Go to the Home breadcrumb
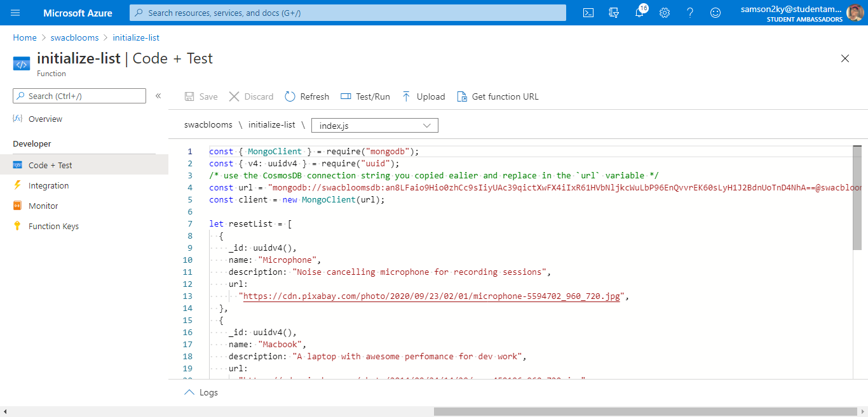Viewport: 868px width, 417px height. (25, 37)
